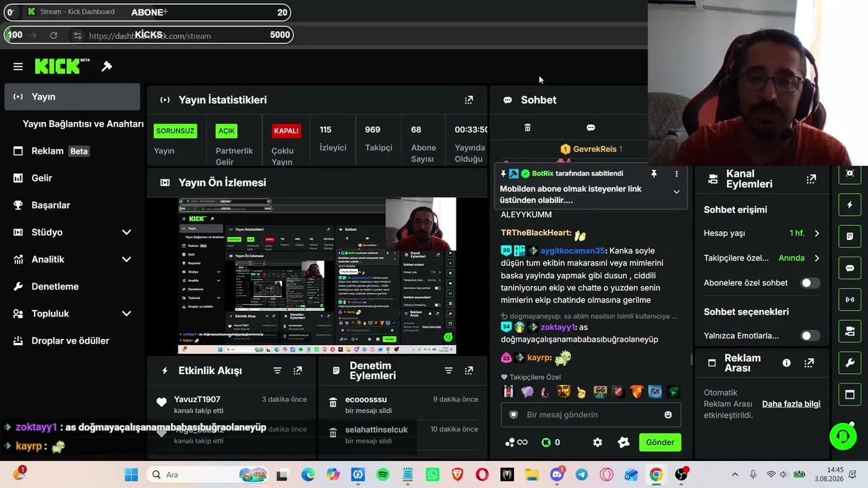This screenshot has width=868, height=488.
Task: Click the info icon in Reklam Arası
Action: (787, 363)
